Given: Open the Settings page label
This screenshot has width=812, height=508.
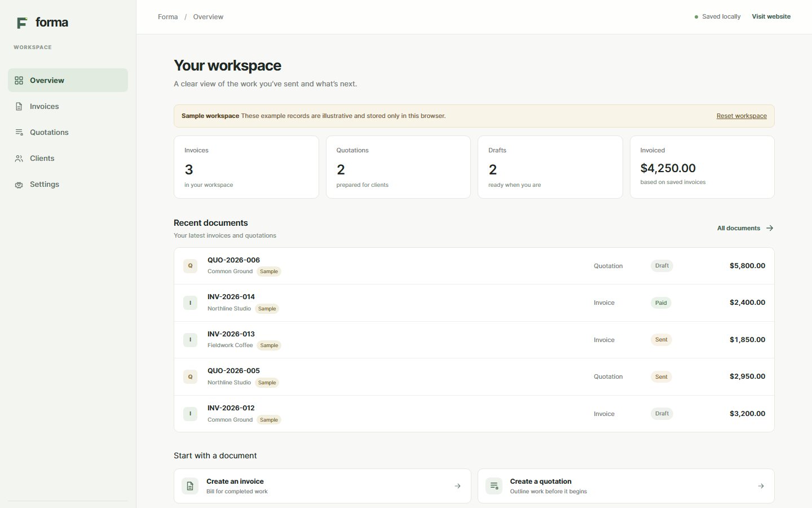Looking at the screenshot, I should click(45, 184).
